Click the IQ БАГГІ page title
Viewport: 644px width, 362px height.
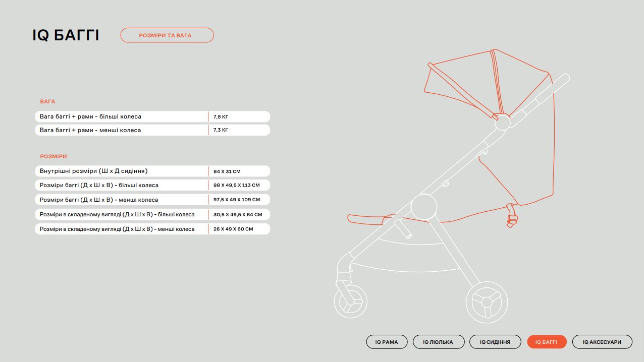pos(66,35)
